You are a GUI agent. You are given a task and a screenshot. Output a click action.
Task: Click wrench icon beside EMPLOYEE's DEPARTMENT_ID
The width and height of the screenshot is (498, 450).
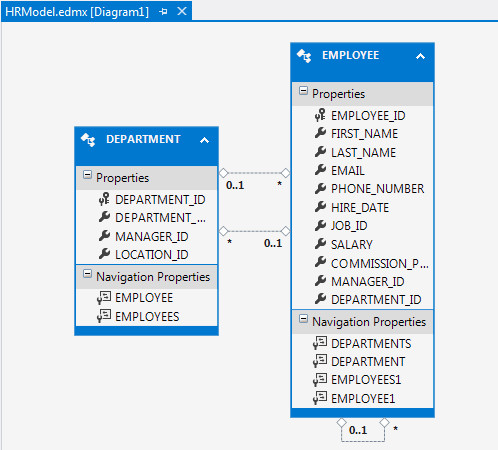[320, 299]
